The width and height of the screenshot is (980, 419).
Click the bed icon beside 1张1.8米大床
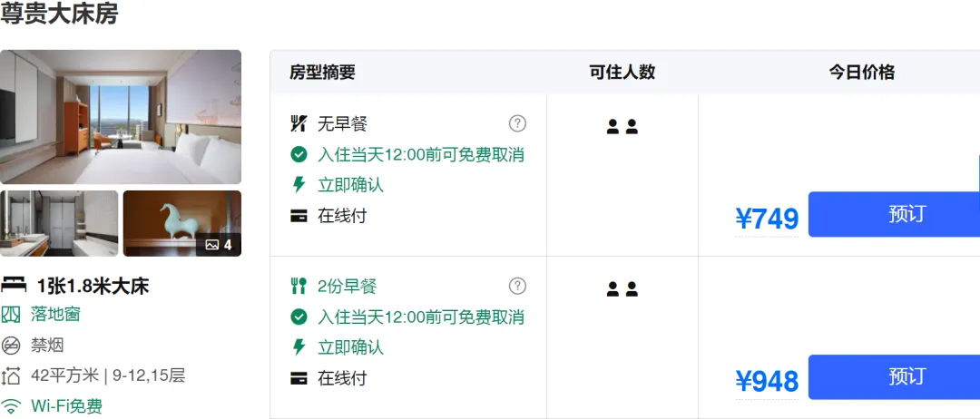tap(13, 286)
